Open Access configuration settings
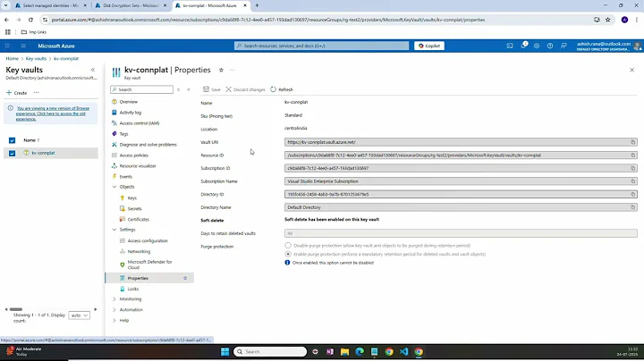The height and width of the screenshot is (361, 644). coord(148,240)
